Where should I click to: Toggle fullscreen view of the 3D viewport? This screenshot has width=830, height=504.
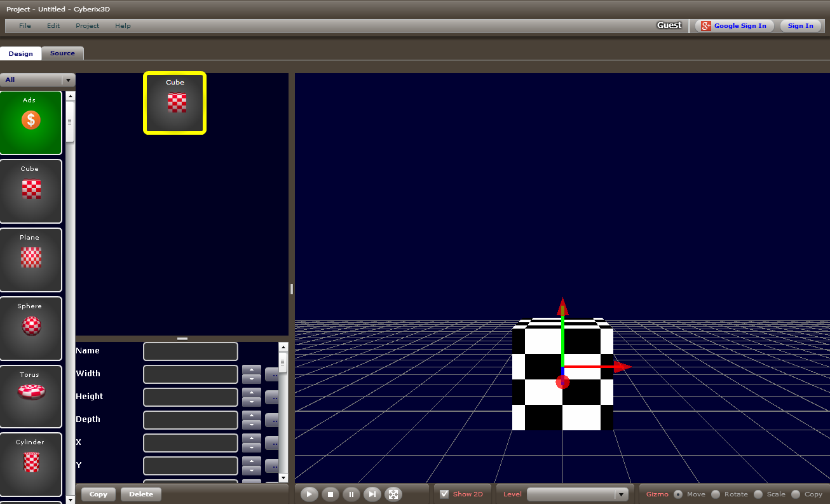pyautogui.click(x=393, y=494)
